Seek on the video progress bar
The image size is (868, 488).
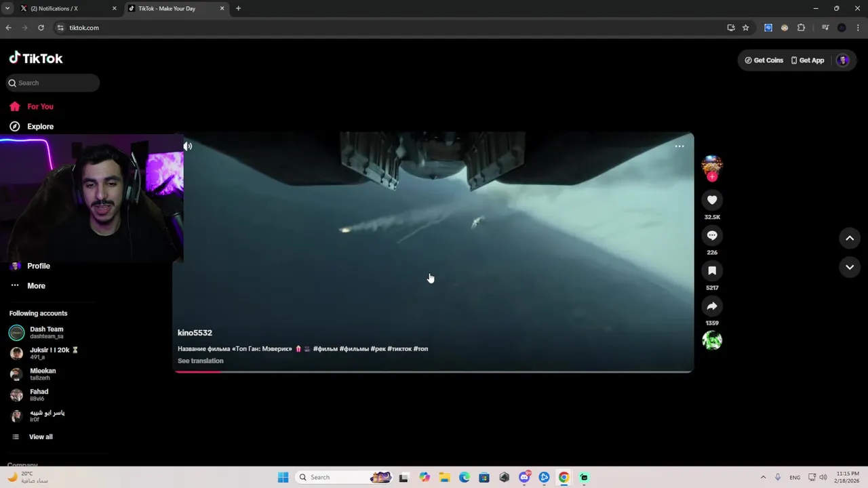point(434,371)
